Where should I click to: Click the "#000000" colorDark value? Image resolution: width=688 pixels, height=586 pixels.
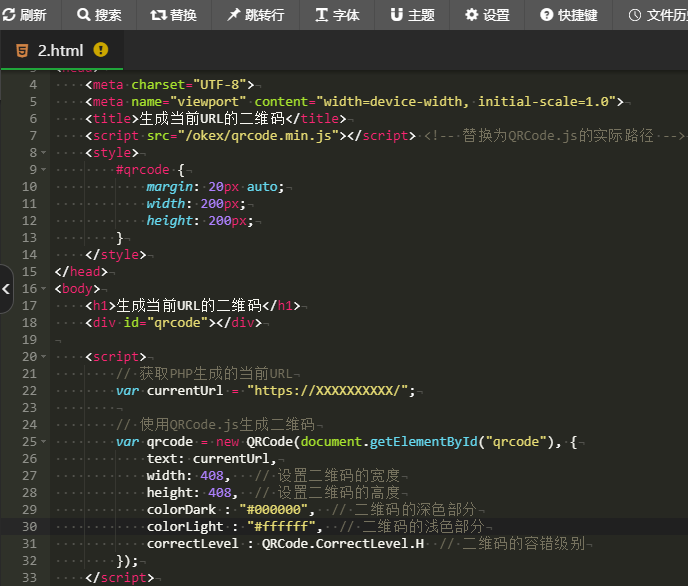274,509
